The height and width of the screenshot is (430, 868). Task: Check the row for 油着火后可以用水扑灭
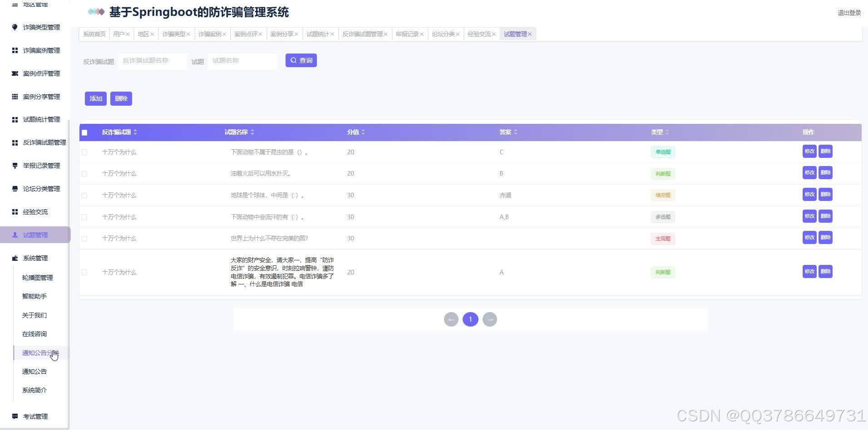[x=84, y=173]
